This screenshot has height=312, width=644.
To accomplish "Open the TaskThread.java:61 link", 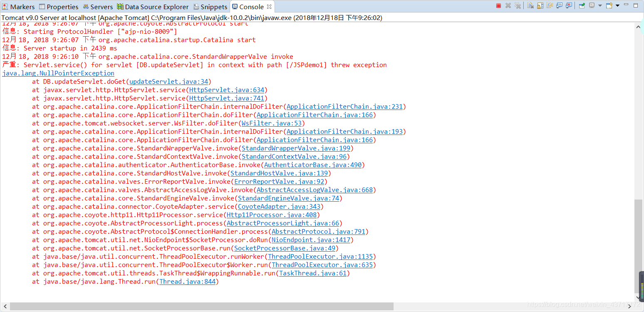I will tap(313, 273).
